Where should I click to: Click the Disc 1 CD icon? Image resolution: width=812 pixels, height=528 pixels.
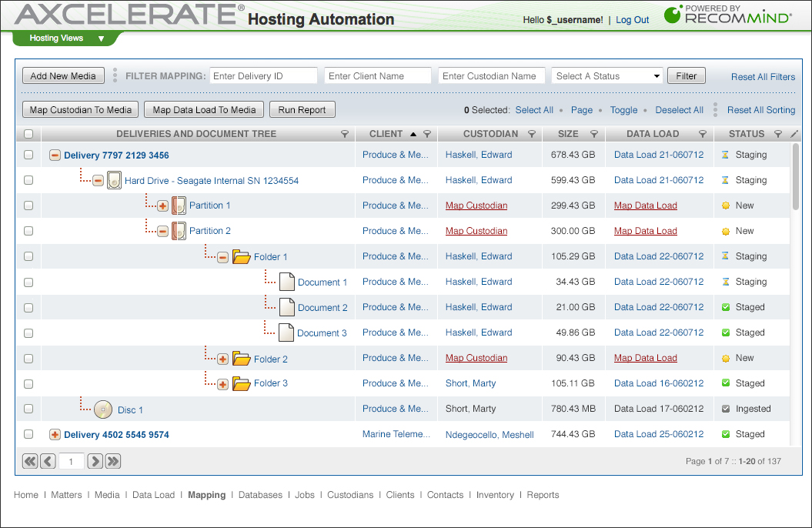pos(103,409)
